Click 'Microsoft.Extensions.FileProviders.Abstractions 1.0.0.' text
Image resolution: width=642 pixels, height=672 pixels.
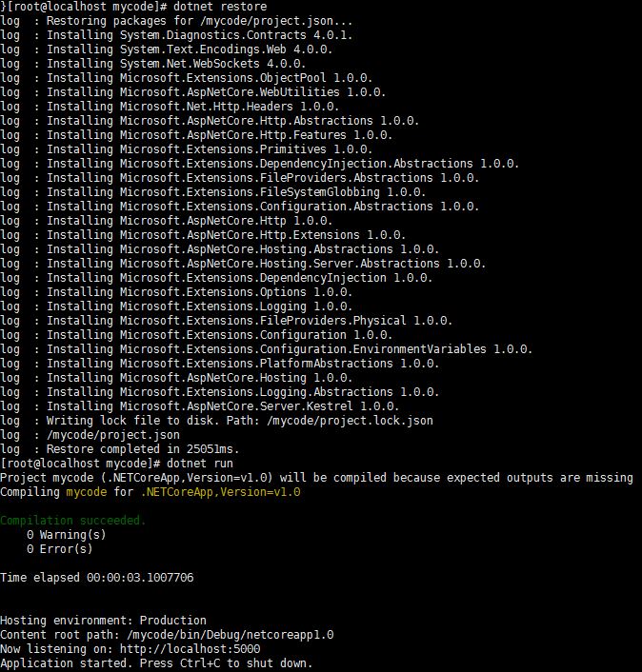[299, 178]
